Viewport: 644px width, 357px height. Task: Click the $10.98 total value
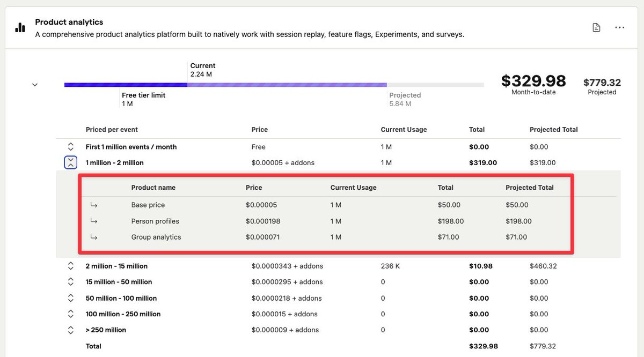point(481,266)
